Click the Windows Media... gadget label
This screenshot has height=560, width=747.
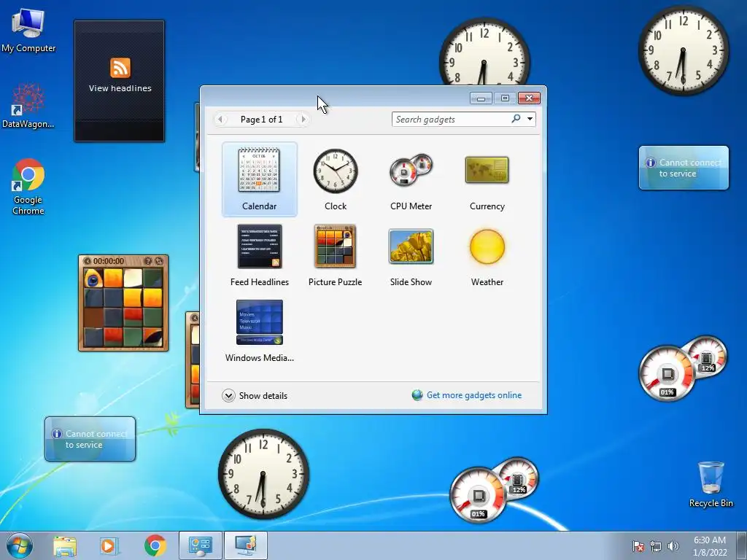259,357
